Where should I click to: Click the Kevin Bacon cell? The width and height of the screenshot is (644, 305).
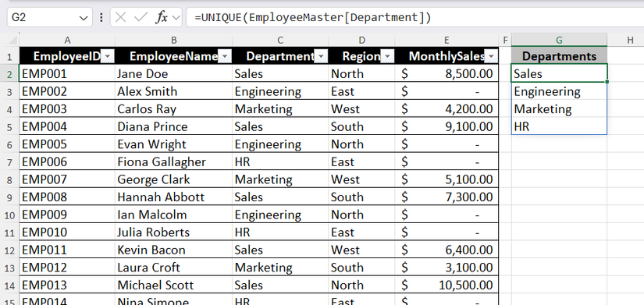174,250
